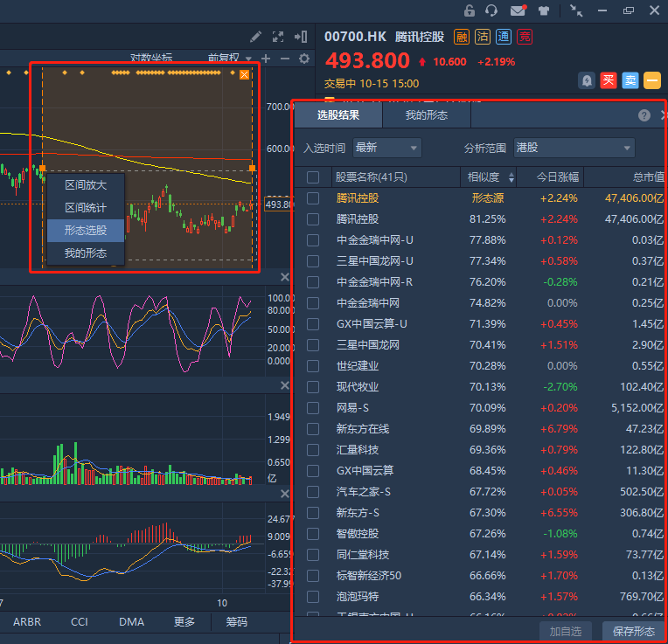Click the yellow minus watchlist button
The height and width of the screenshot is (644, 668).
(652, 80)
